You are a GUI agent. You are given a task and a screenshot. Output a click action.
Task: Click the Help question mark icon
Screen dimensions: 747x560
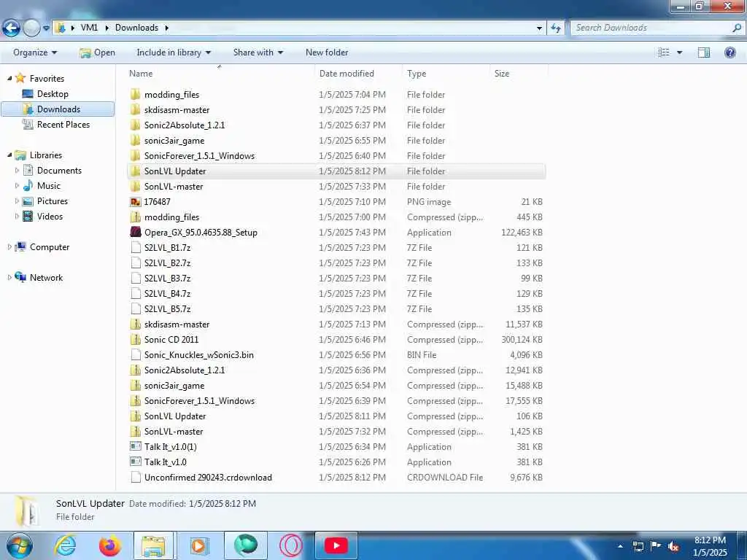coord(729,52)
